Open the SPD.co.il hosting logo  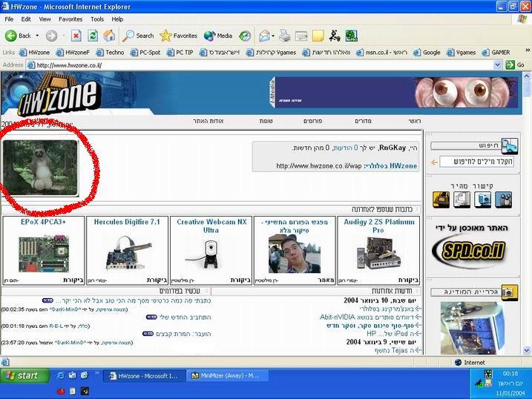pyautogui.click(x=470, y=251)
